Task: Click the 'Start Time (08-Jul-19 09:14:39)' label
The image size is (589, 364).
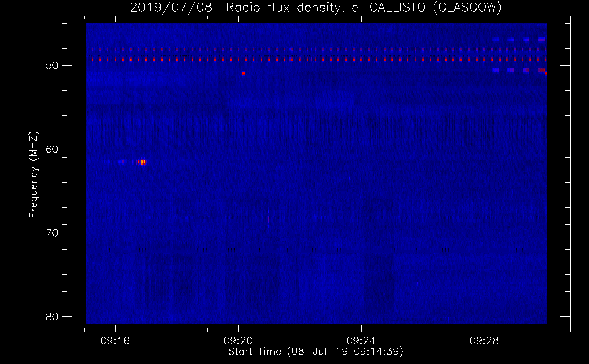Action: (x=316, y=352)
